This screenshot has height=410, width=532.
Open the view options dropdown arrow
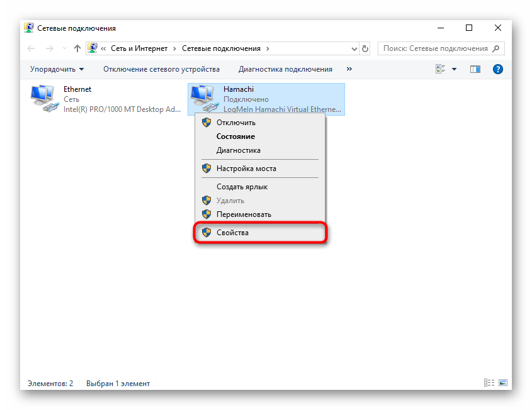tap(455, 69)
